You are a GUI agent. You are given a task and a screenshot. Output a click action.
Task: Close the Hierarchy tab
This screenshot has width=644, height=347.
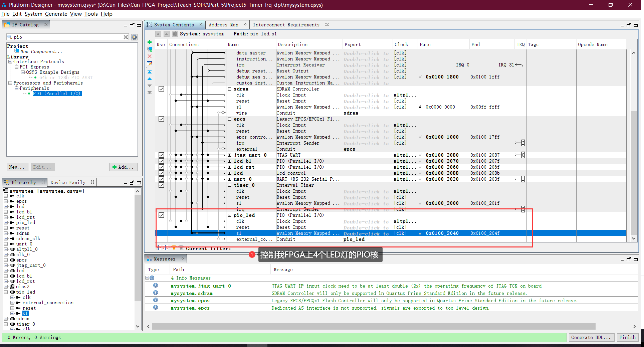(43, 182)
